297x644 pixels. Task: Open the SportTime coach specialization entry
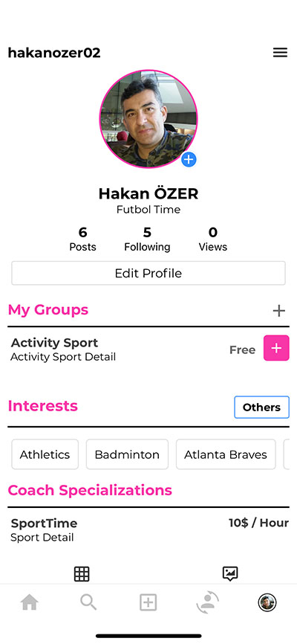(148, 529)
